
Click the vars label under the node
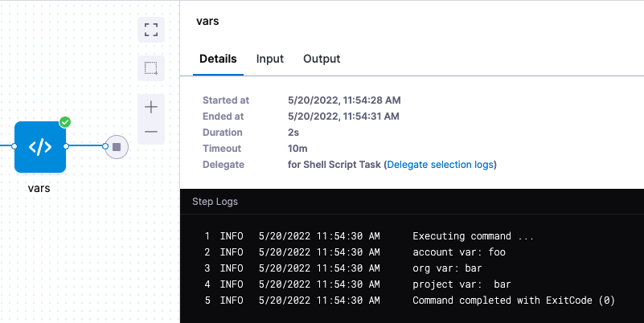click(x=40, y=188)
